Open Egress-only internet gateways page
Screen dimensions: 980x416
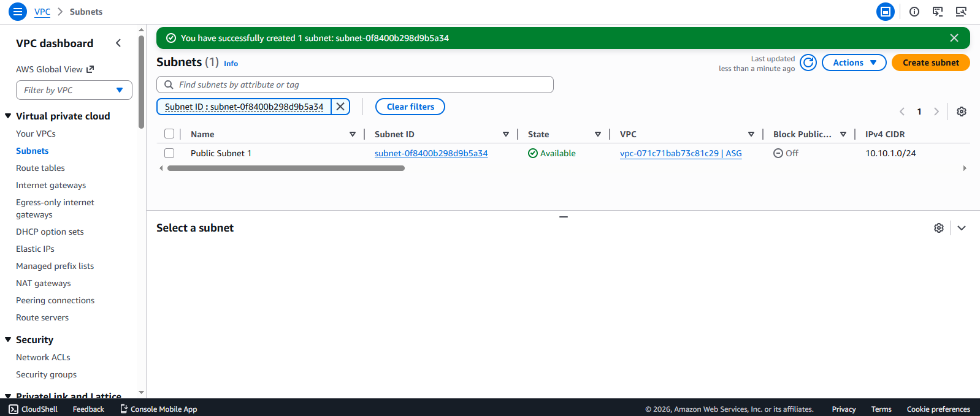(x=55, y=208)
